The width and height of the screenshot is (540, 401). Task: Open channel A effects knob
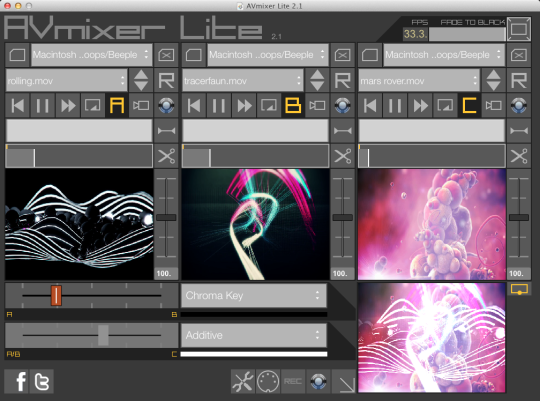166,105
